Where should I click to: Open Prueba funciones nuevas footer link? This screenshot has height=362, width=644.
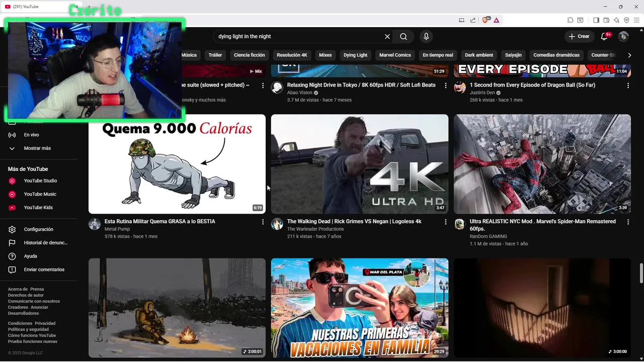coord(33,342)
